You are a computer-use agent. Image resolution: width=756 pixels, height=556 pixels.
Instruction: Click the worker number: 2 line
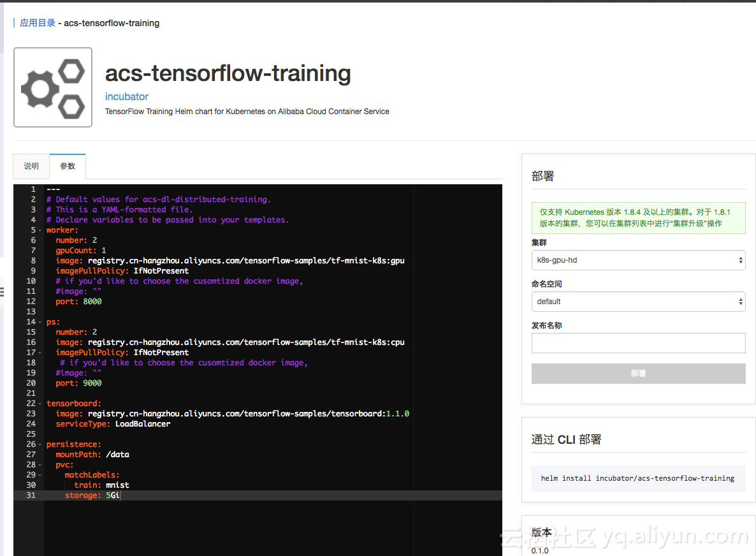pos(76,240)
